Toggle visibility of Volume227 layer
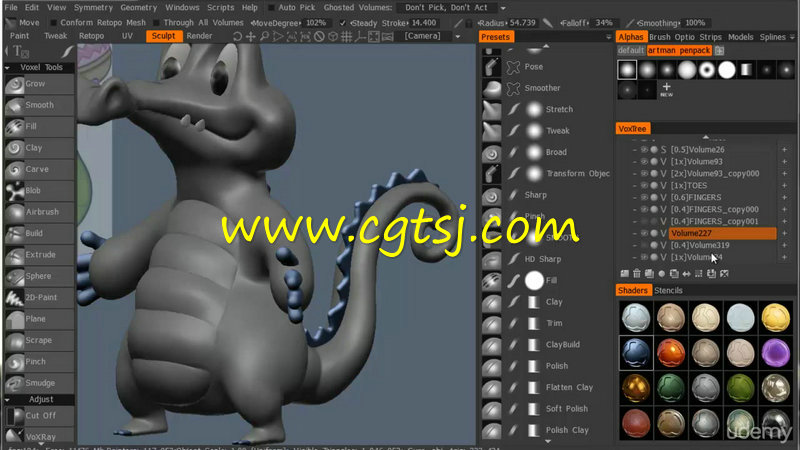800x450 pixels. click(644, 233)
